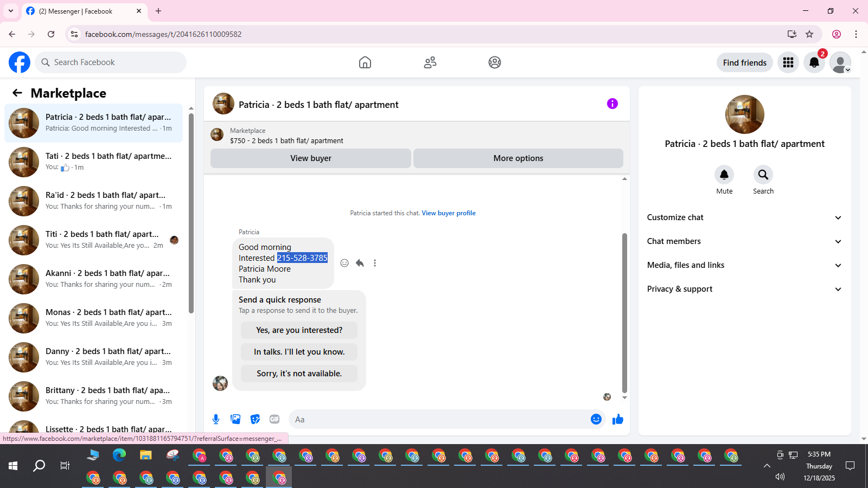Screen dimensions: 868x488
Task: Click the install app icon in address bar
Action: (792, 34)
